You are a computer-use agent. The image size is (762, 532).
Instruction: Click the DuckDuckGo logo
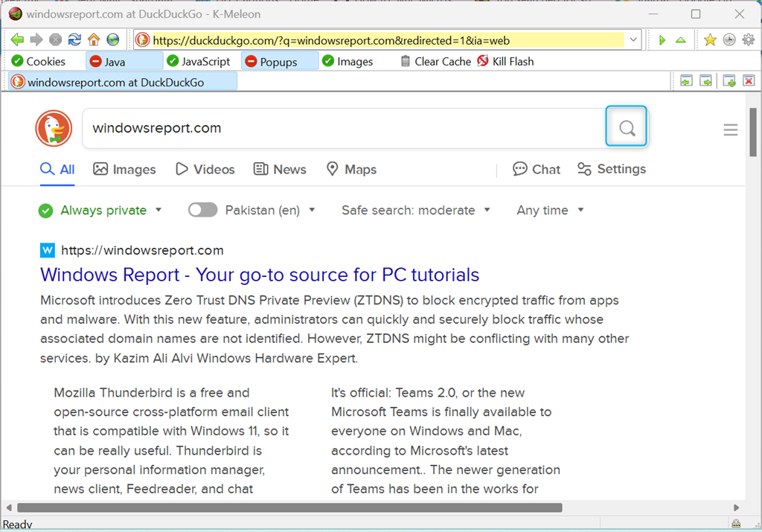54,128
